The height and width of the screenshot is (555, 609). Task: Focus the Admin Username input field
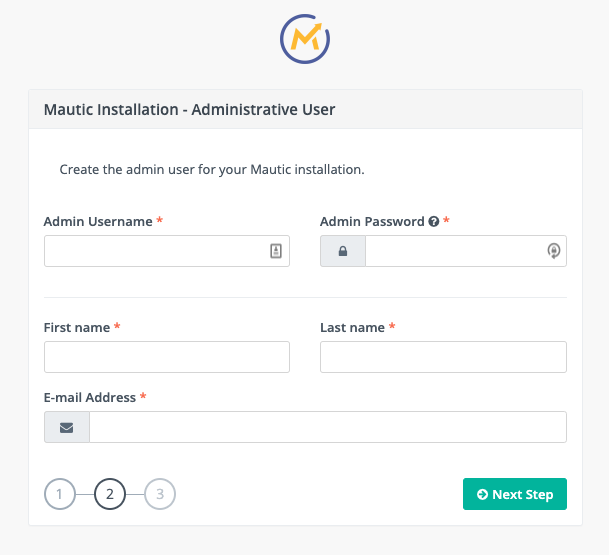point(155,252)
